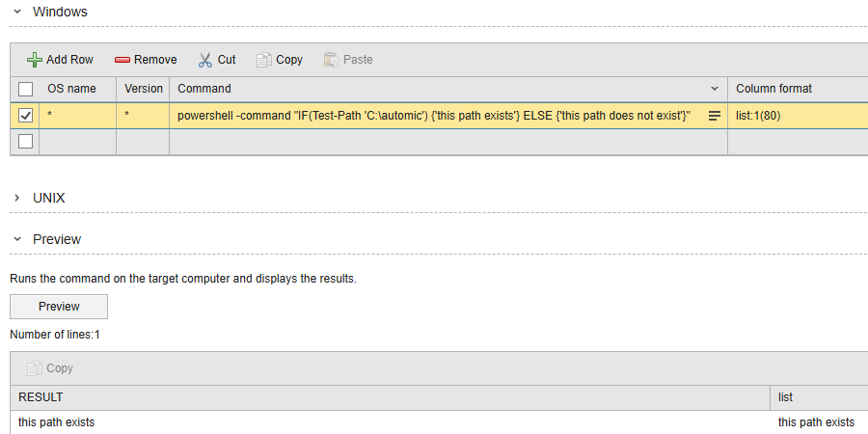868x434 pixels.
Task: Open the Command column dropdown arrow
Action: coord(715,89)
